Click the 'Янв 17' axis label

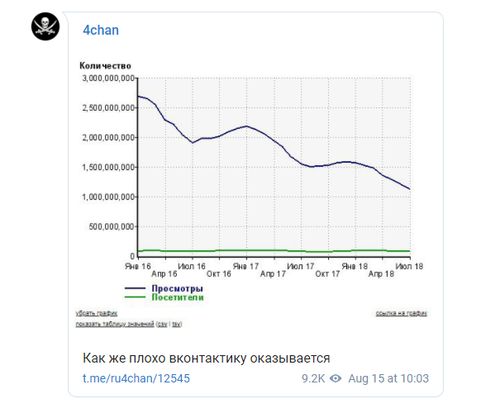[x=246, y=266]
